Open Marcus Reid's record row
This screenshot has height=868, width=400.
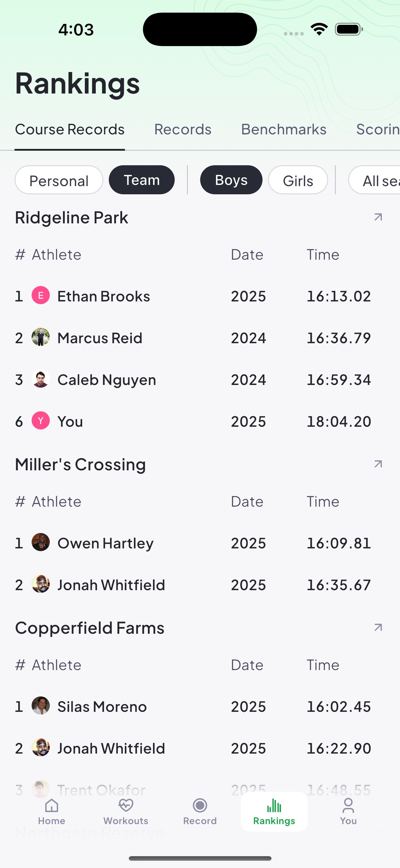[200, 338]
